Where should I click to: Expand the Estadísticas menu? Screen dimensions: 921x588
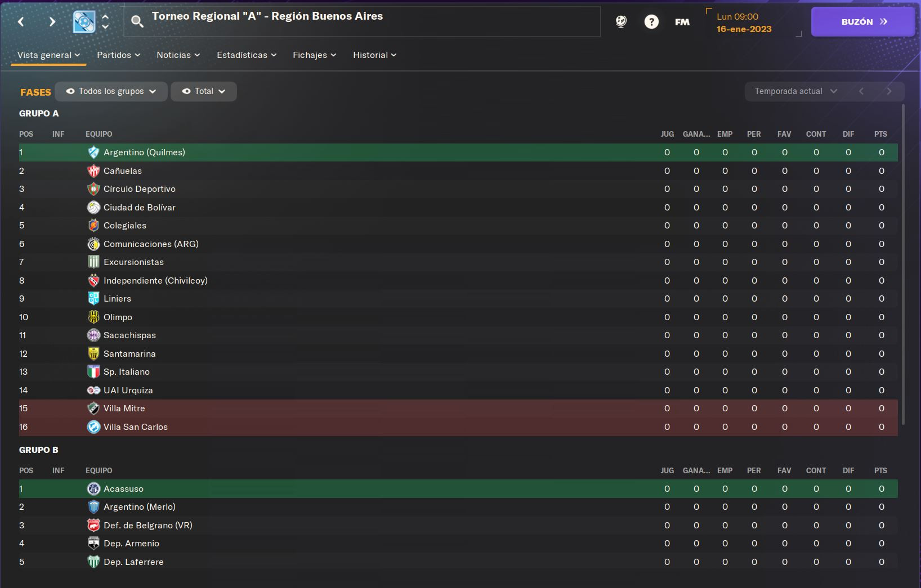[247, 55]
